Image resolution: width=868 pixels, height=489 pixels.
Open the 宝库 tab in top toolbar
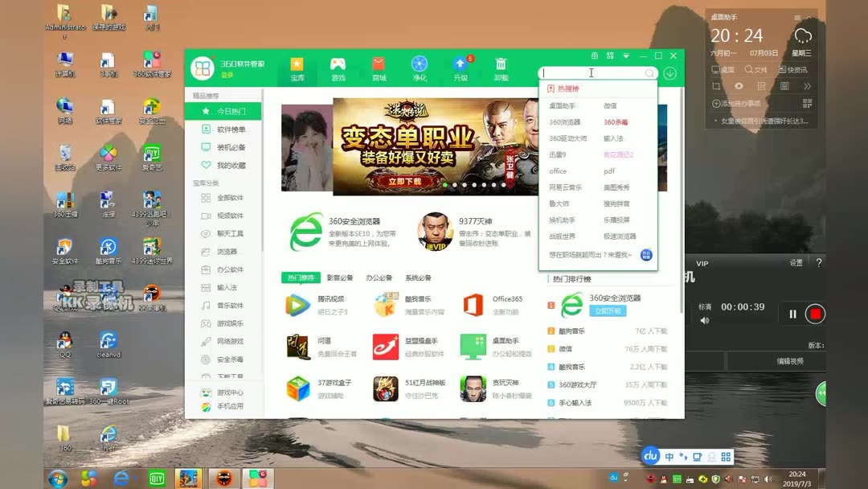pos(297,69)
